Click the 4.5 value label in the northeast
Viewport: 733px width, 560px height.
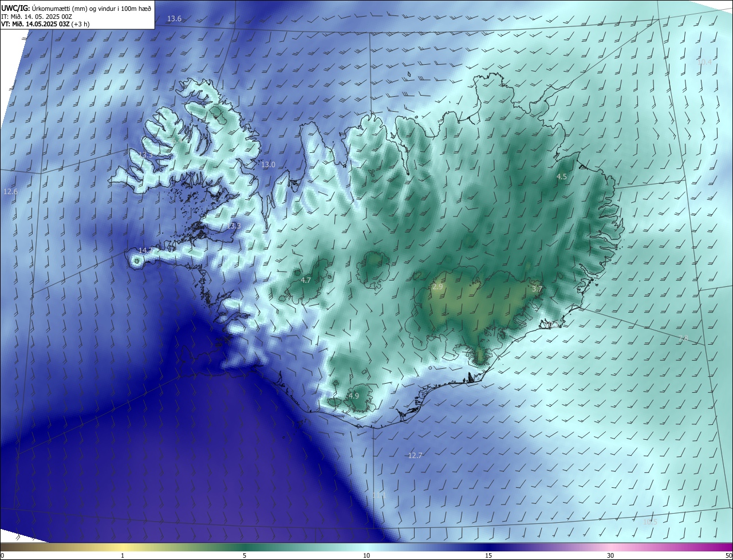[562, 177]
